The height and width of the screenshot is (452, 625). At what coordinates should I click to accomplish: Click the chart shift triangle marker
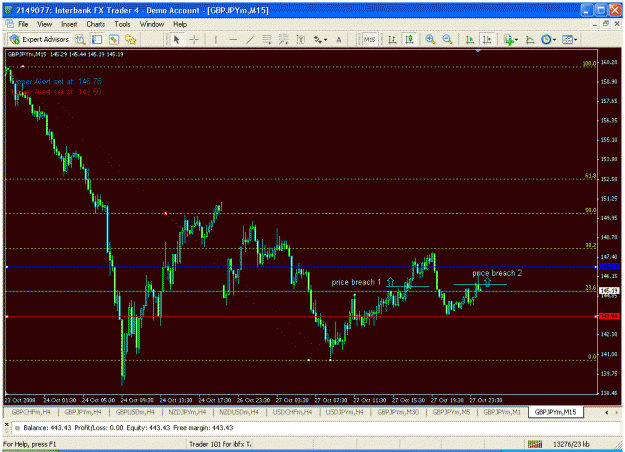tap(478, 51)
